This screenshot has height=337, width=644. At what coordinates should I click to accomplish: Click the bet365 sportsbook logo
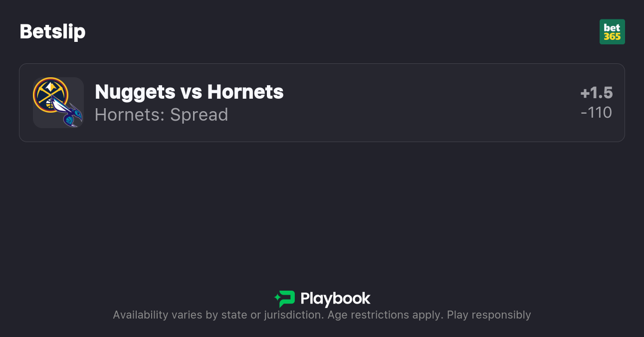[612, 32]
